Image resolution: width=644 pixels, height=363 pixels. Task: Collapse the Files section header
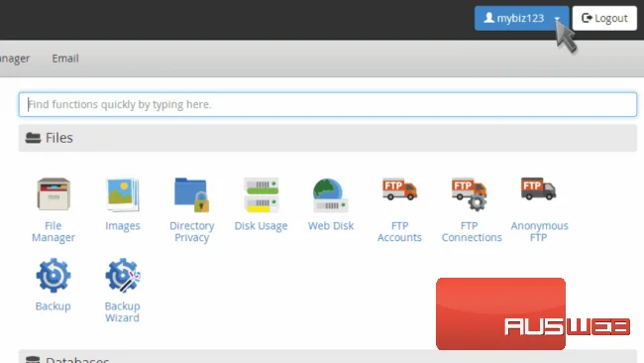(328, 138)
